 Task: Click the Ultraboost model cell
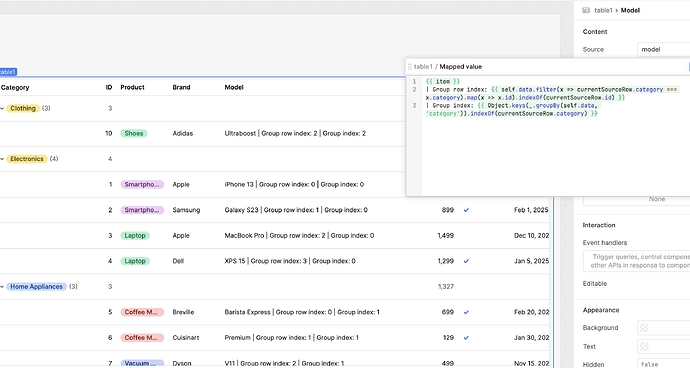pyautogui.click(x=295, y=133)
